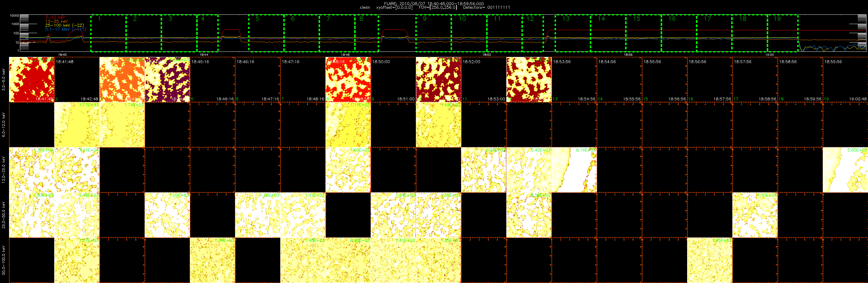Click the '6.0-12.0 keV' row label
The image size is (868, 283).
click(4, 125)
